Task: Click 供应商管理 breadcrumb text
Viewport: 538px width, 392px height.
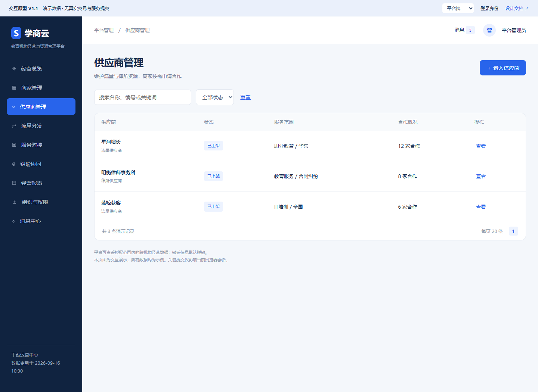Action: click(x=137, y=30)
